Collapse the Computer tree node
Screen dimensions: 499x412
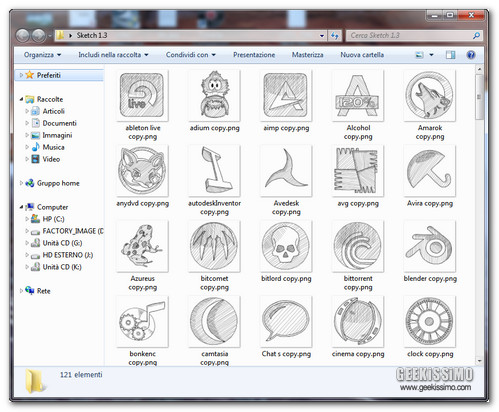21,207
